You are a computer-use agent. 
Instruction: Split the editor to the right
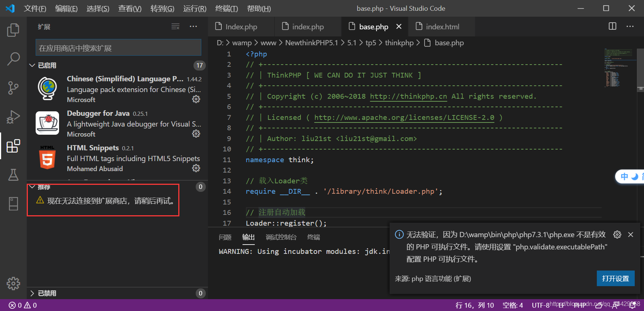pos(612,26)
